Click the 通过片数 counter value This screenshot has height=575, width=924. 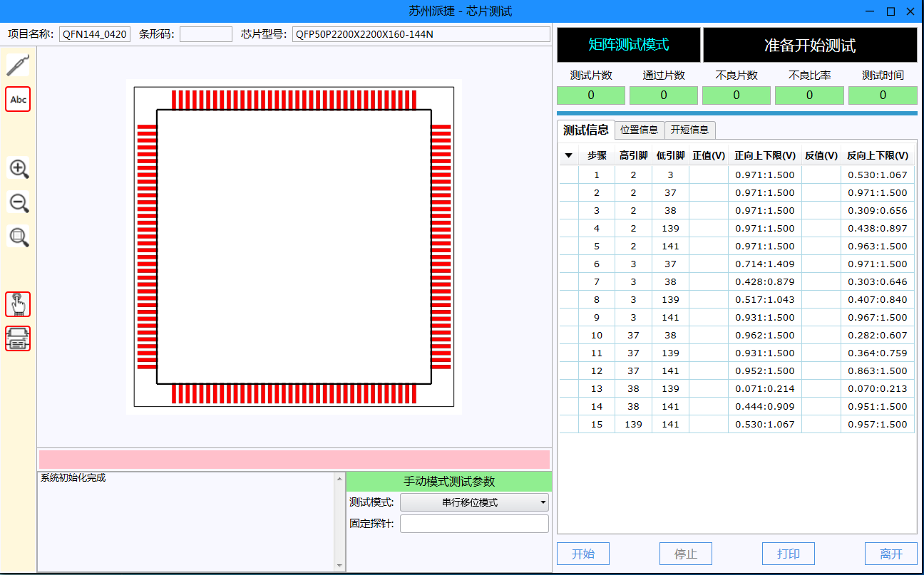[x=664, y=95]
